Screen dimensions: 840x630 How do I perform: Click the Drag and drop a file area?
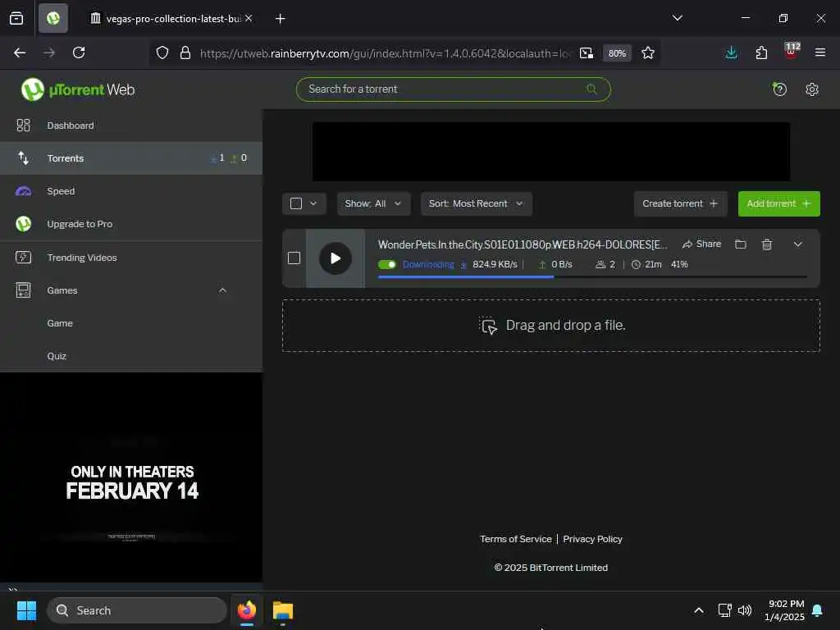(550, 326)
